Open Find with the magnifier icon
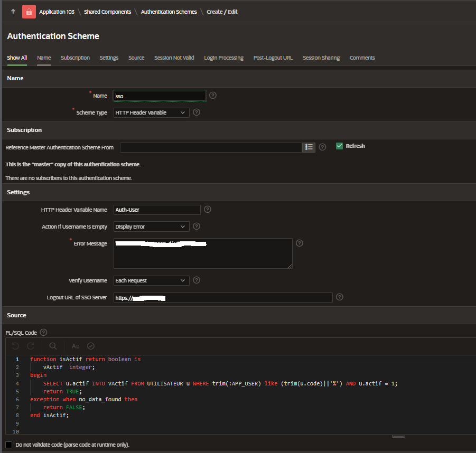This screenshot has height=453, width=476. (x=53, y=346)
